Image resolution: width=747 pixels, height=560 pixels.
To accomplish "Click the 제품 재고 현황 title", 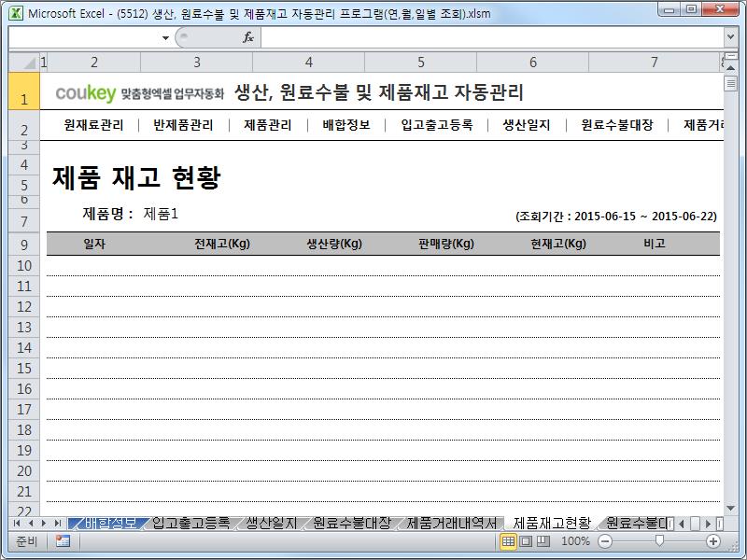I will coord(136,177).
